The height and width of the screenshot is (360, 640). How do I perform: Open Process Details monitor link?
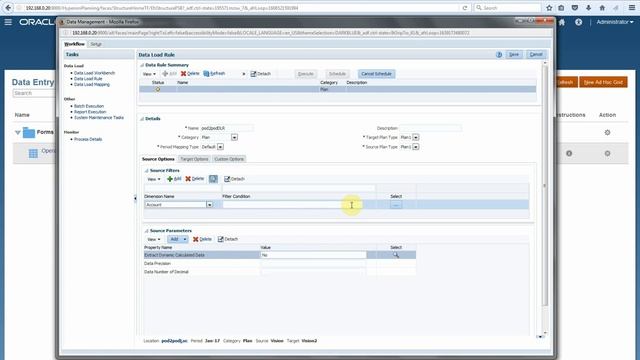tap(88, 139)
